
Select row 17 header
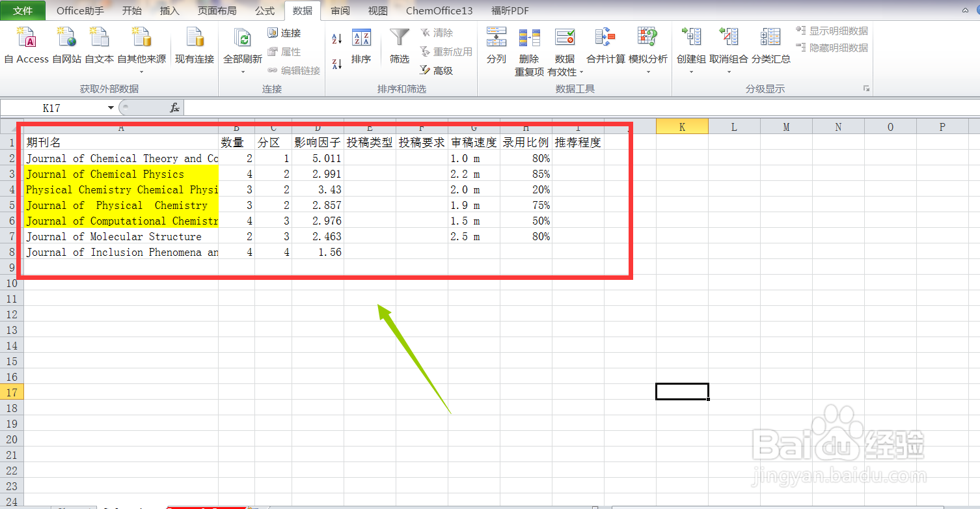[x=12, y=392]
